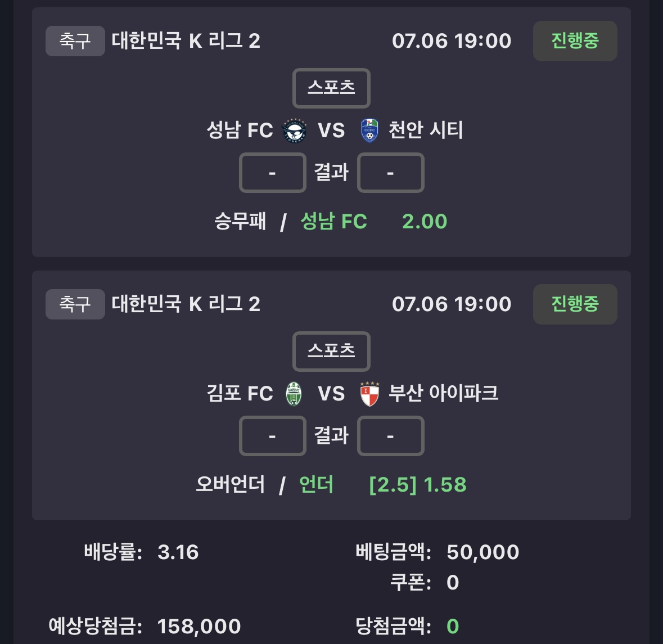Select the 축구 tag on the first match
This screenshot has width=663, height=644.
[75, 41]
